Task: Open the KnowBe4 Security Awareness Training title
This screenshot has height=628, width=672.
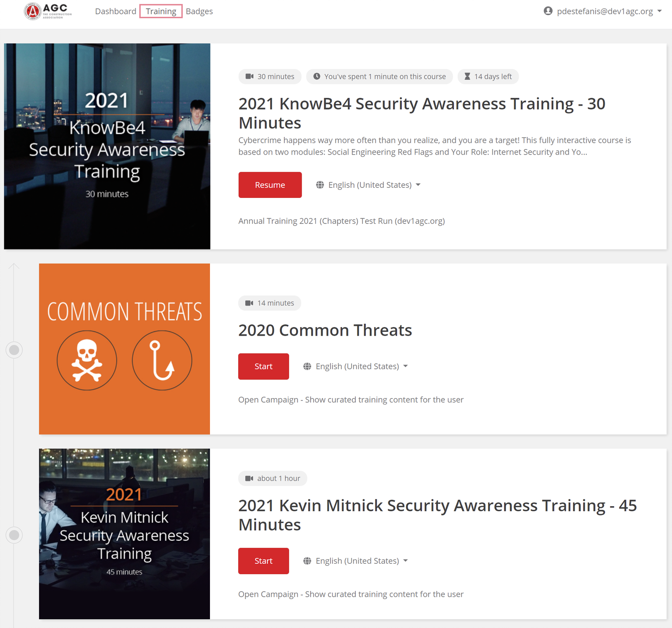Action: coord(422,113)
